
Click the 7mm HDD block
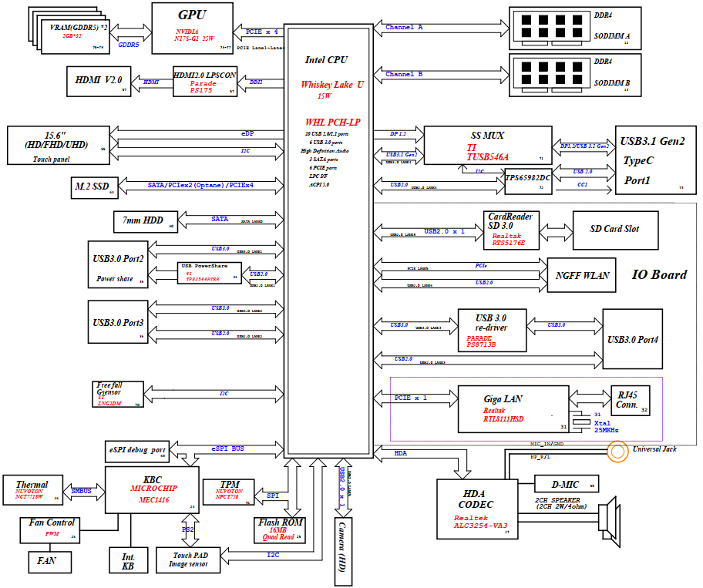tap(146, 222)
